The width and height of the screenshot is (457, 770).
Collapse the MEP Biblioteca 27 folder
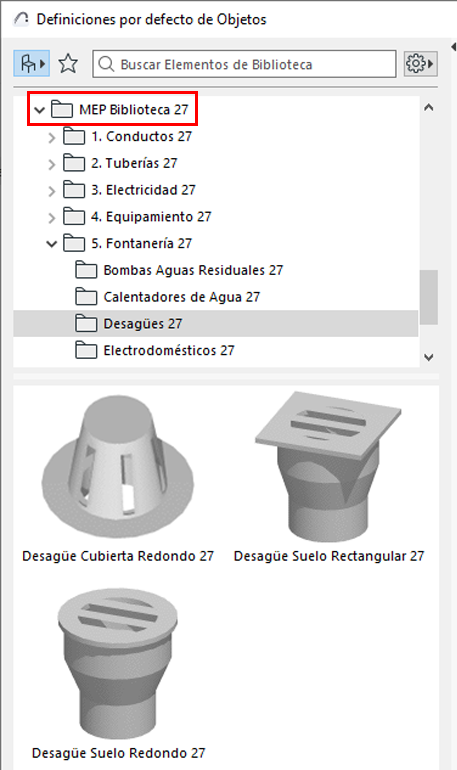pyautogui.click(x=39, y=110)
